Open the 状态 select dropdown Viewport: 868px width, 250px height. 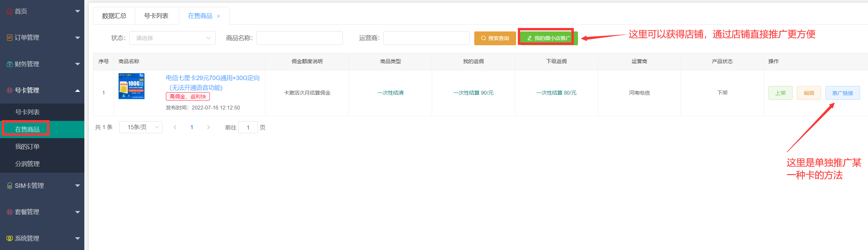(x=172, y=38)
